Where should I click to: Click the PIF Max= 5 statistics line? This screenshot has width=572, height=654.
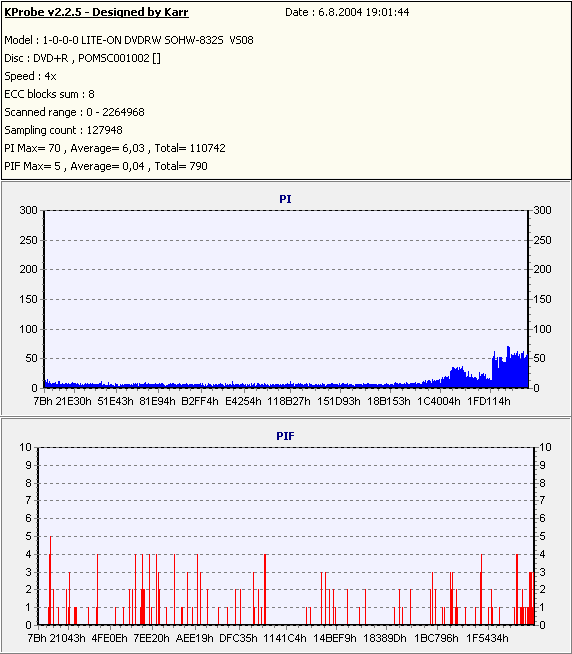pyautogui.click(x=106, y=166)
